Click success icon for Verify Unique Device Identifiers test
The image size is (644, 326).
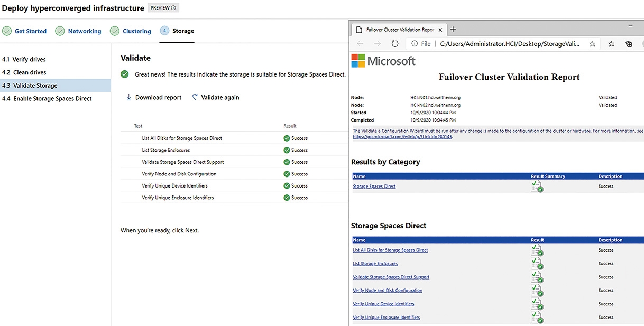click(287, 186)
